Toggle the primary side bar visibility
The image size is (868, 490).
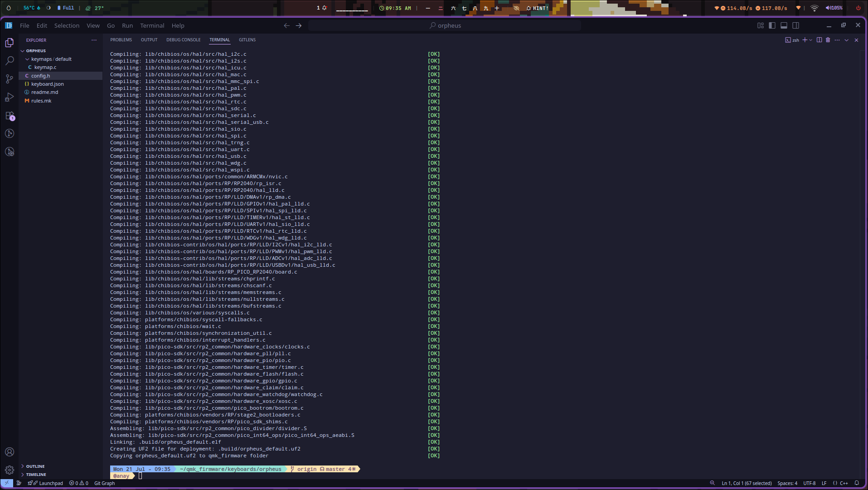click(x=772, y=25)
